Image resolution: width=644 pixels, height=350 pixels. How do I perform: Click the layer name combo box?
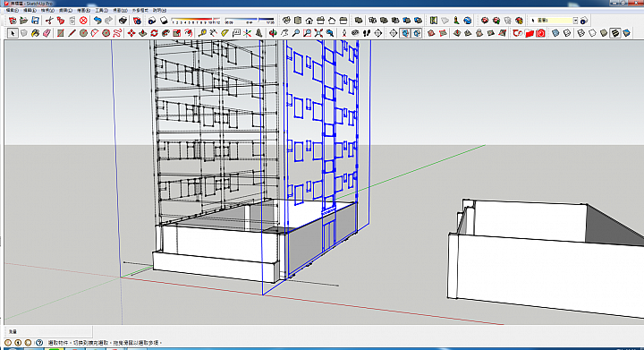tap(555, 20)
